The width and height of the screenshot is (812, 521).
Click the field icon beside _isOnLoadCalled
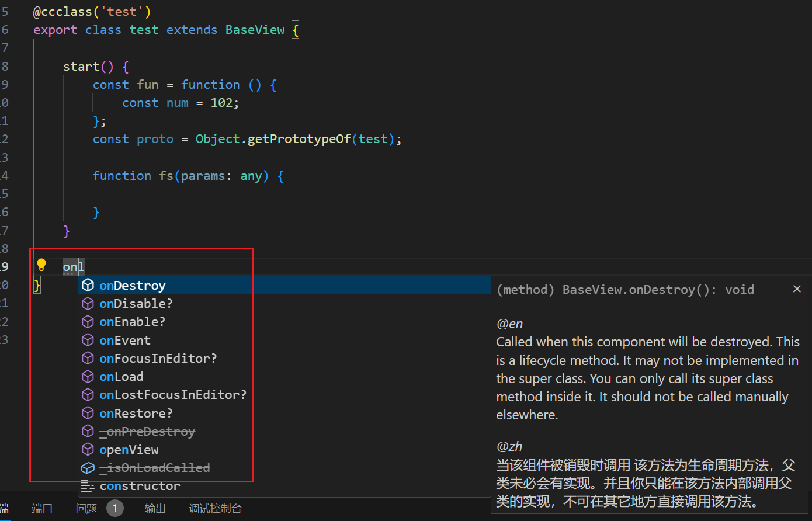click(x=88, y=468)
